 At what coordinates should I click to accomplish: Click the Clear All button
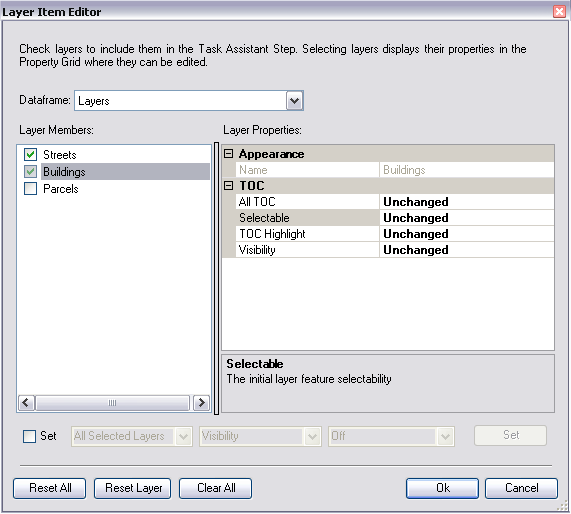pos(216,488)
